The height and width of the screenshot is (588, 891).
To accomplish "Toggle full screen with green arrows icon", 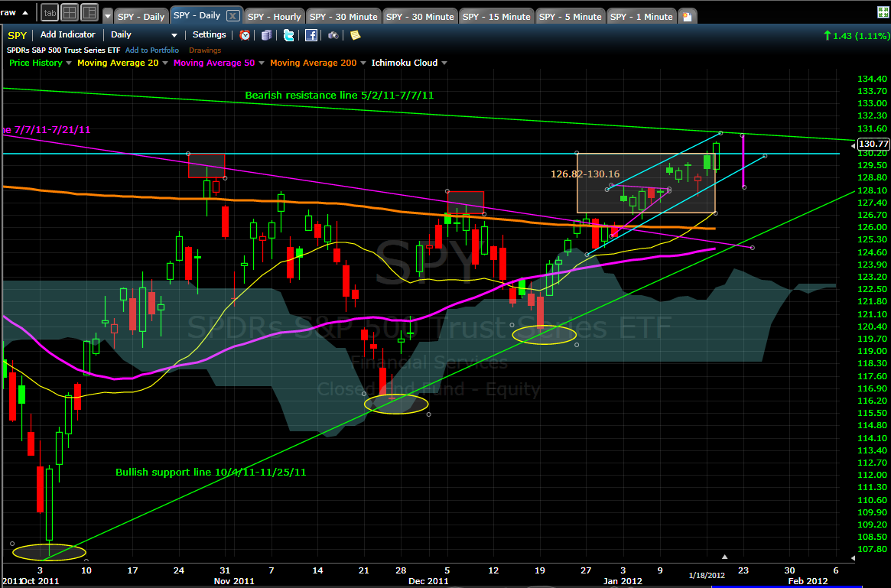I will pyautogui.click(x=883, y=12).
